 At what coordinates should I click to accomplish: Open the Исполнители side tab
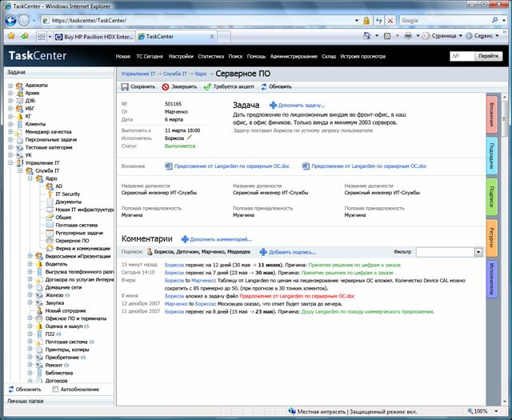(492, 279)
